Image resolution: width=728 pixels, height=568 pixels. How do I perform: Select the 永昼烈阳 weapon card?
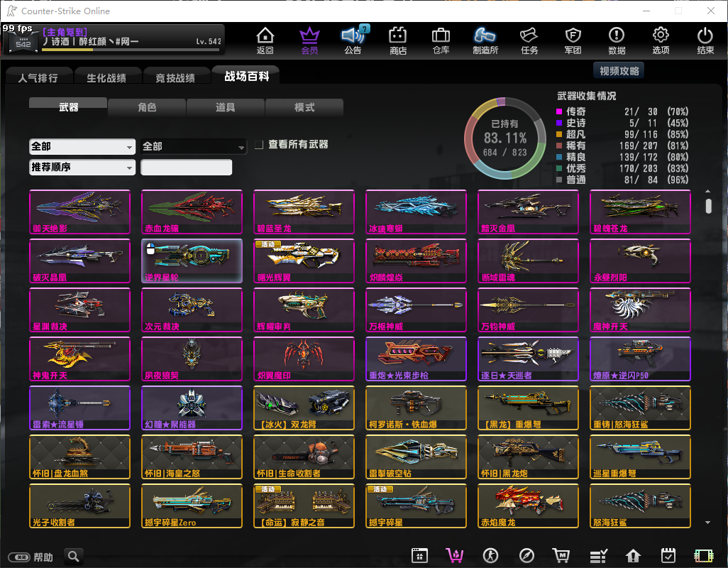640,261
